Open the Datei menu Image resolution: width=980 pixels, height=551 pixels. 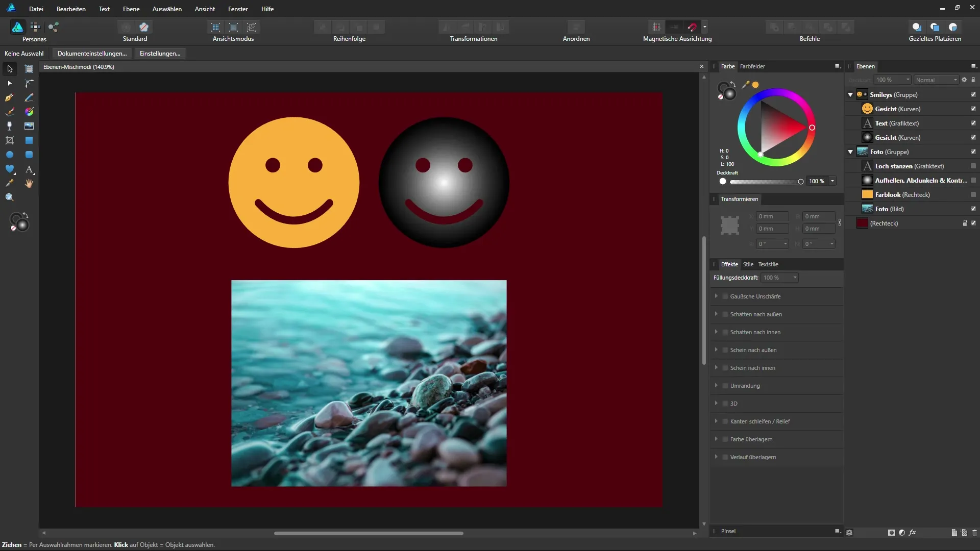click(36, 9)
